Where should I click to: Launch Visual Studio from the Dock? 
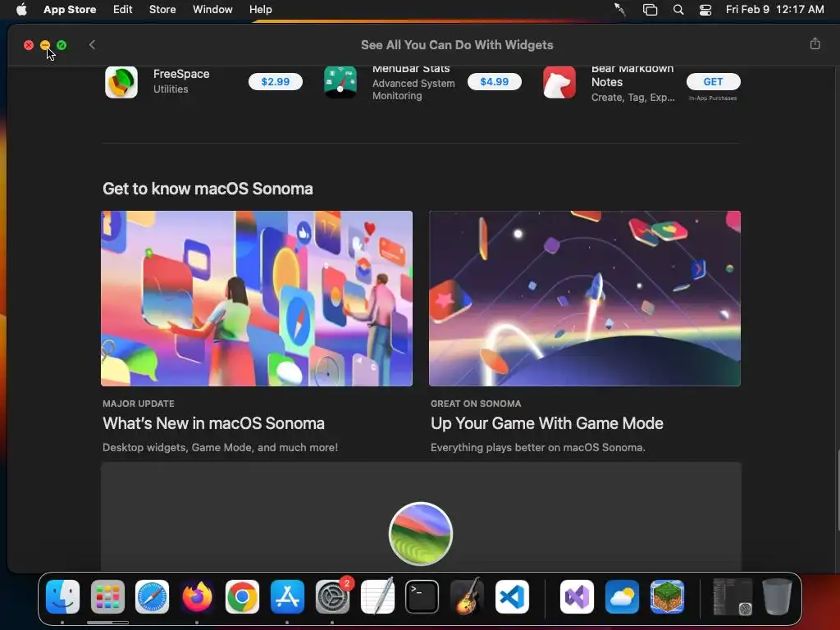coord(577,596)
